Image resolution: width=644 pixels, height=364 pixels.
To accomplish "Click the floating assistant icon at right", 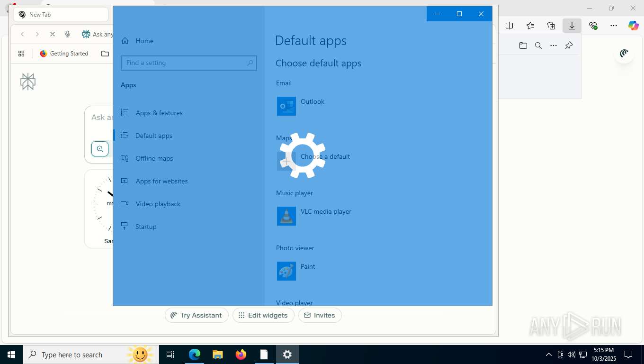I will tap(624, 54).
